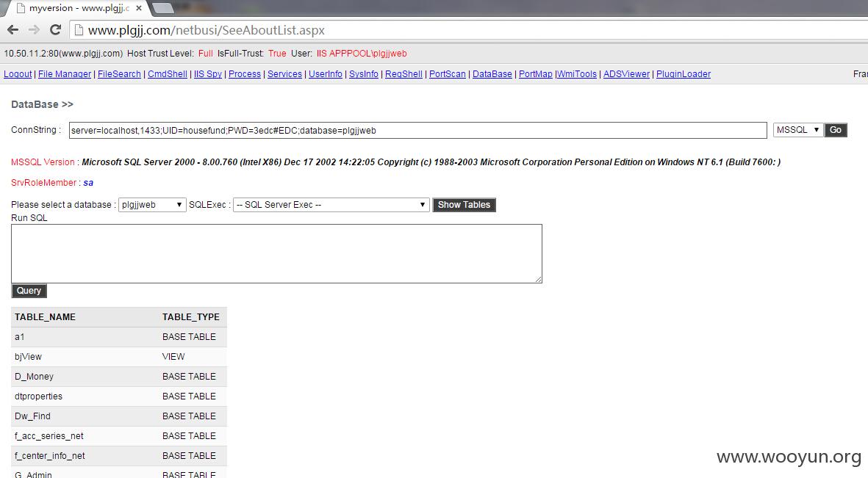
Task: Click the ConnString input field
Action: pyautogui.click(x=417, y=131)
